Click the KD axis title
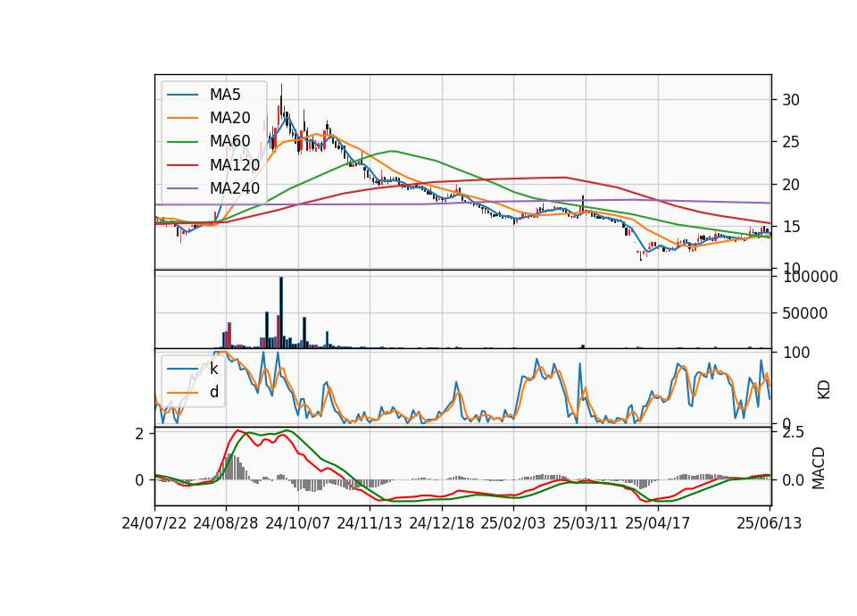This screenshot has height=616, width=857. 824,390
